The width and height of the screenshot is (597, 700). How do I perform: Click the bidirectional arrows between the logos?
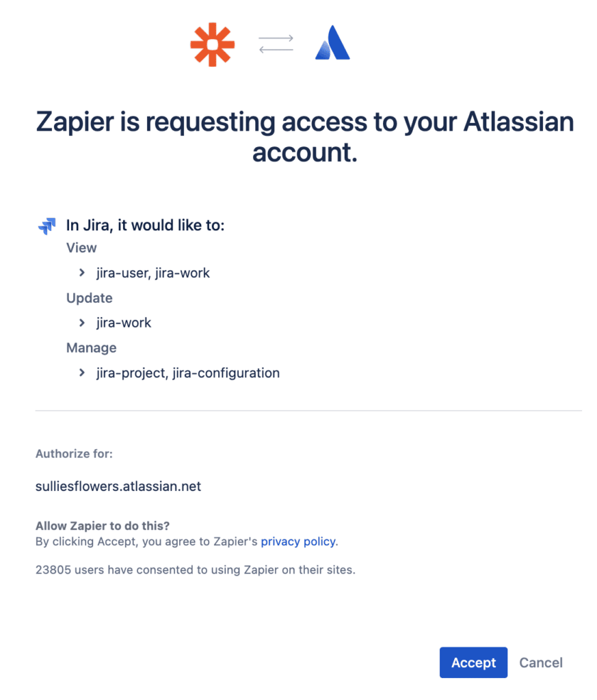pyautogui.click(x=276, y=45)
